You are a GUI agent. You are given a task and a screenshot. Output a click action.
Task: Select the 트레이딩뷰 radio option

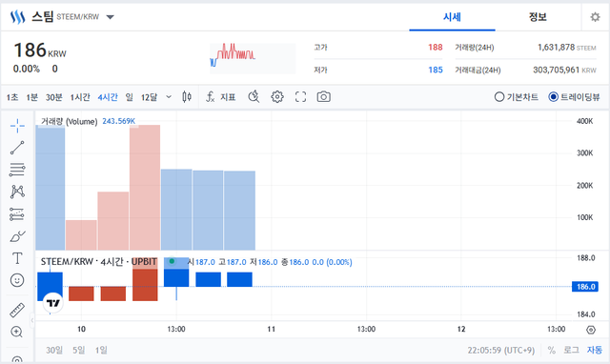(x=574, y=97)
